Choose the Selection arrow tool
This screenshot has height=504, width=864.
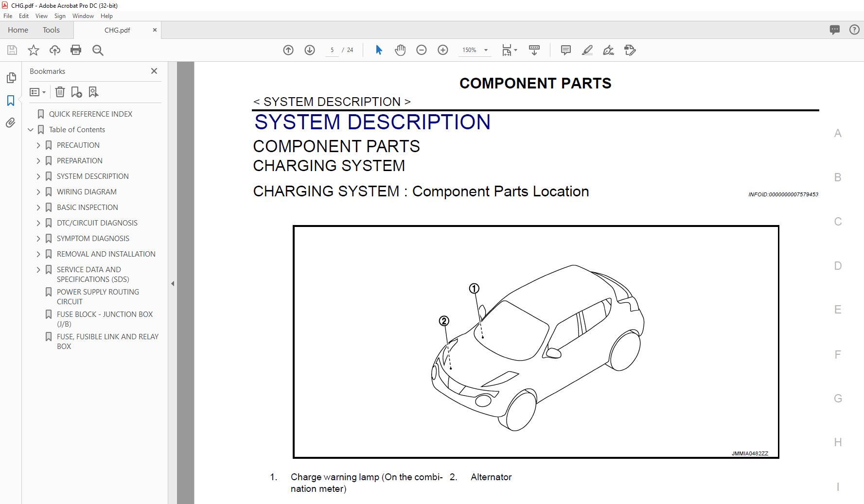click(x=379, y=50)
